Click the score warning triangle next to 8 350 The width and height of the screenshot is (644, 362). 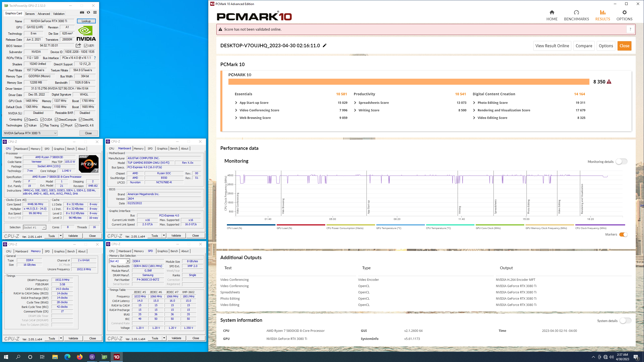click(x=609, y=82)
